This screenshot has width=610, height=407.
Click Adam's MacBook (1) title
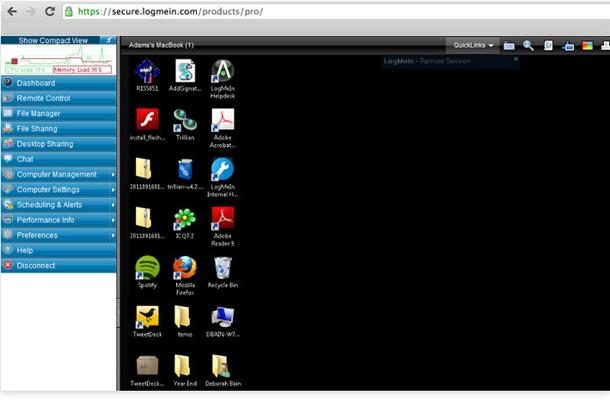pos(161,45)
